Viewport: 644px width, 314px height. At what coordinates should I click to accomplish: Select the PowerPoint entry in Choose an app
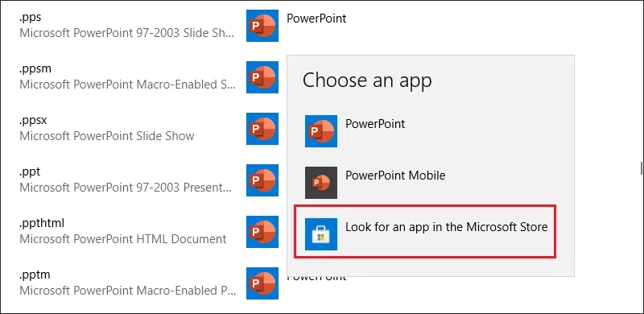[x=430, y=131]
